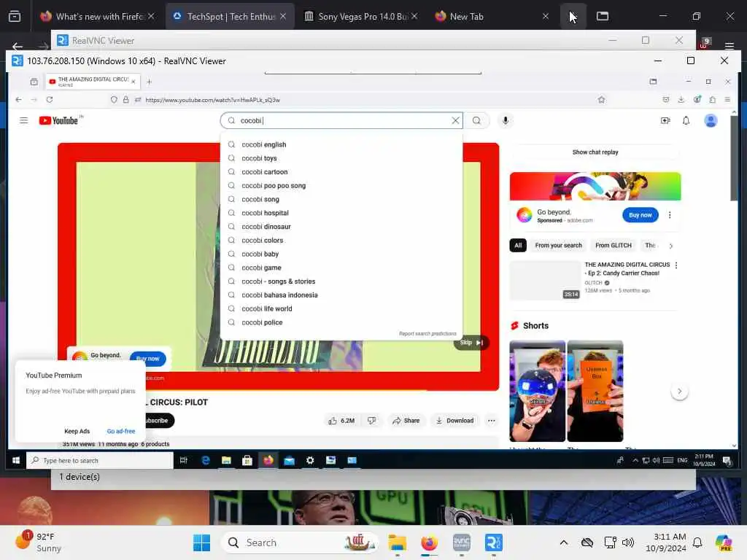Open host weather widget 92°F Sunny

pyautogui.click(x=39, y=542)
